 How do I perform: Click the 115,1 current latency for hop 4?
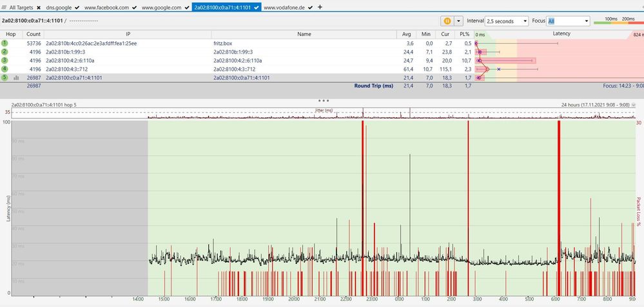pos(445,69)
